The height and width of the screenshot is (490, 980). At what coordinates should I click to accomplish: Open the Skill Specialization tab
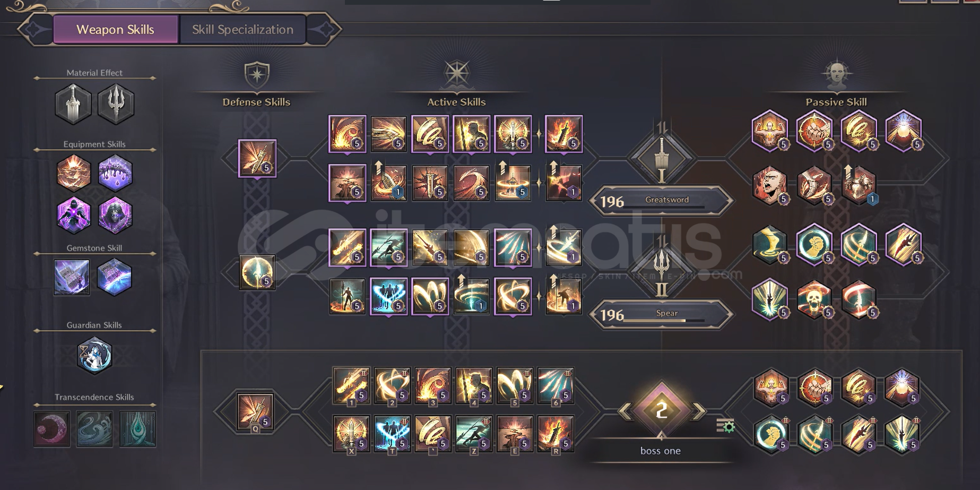pyautogui.click(x=242, y=29)
